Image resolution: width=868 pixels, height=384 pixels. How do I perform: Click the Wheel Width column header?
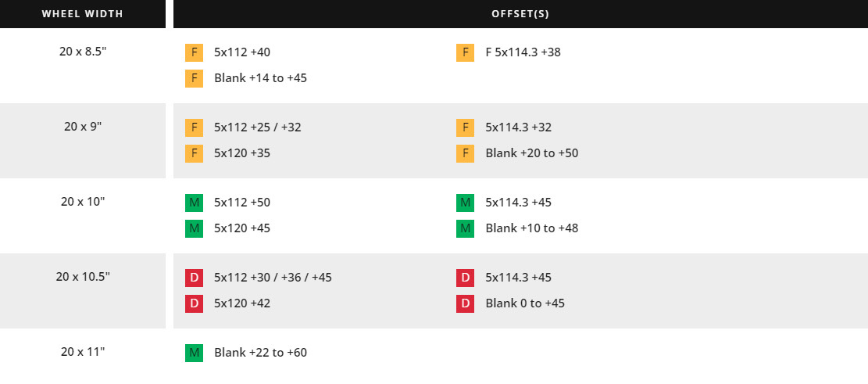(x=82, y=14)
